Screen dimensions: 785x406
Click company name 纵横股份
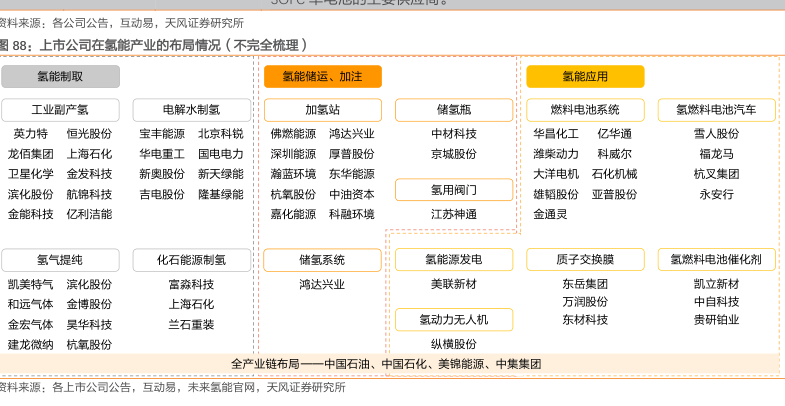(454, 344)
